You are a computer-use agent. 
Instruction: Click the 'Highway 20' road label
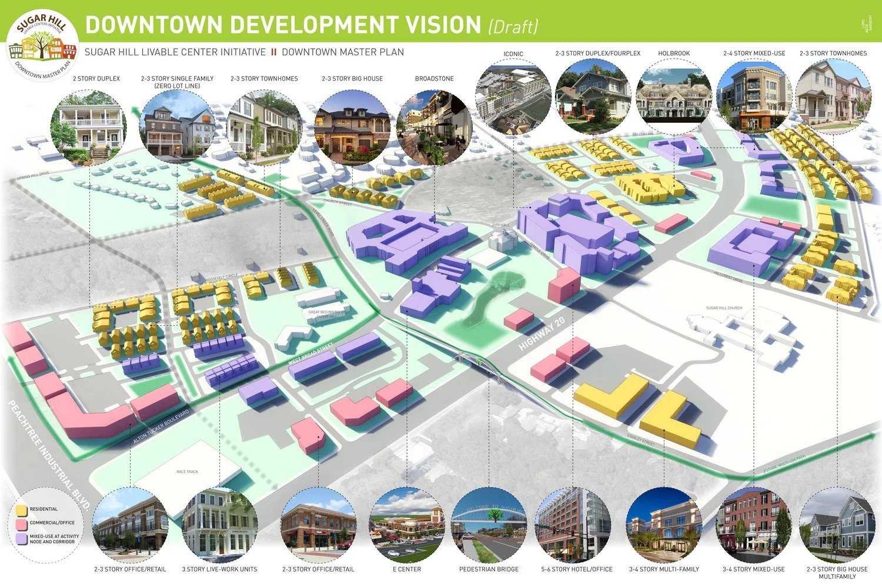tap(542, 334)
